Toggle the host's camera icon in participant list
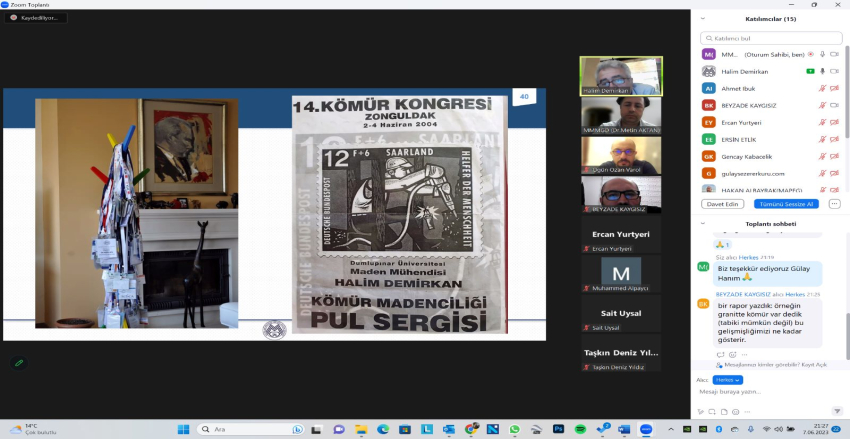 click(834, 54)
